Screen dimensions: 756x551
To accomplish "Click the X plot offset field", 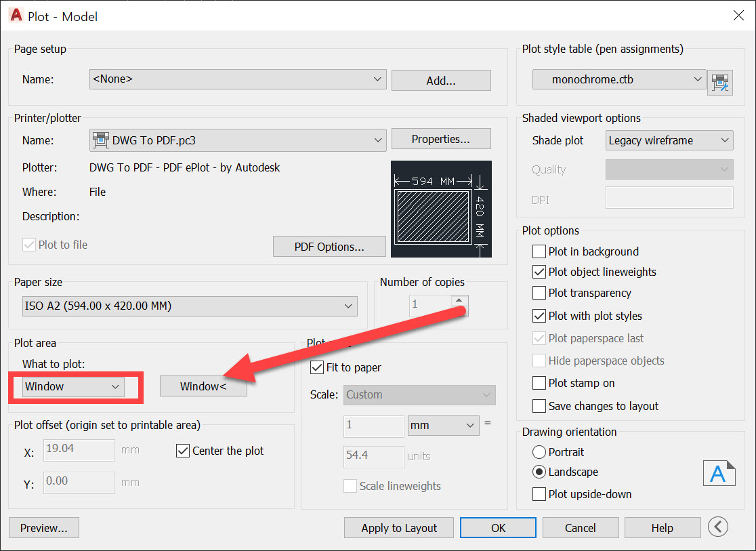I will pyautogui.click(x=79, y=449).
